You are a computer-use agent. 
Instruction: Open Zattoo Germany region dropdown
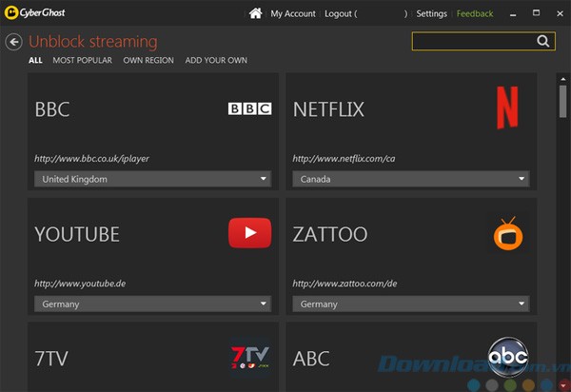(x=410, y=304)
